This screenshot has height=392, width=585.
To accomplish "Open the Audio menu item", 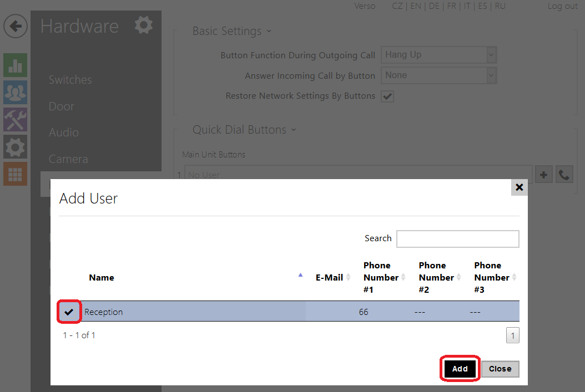I will 64,133.
